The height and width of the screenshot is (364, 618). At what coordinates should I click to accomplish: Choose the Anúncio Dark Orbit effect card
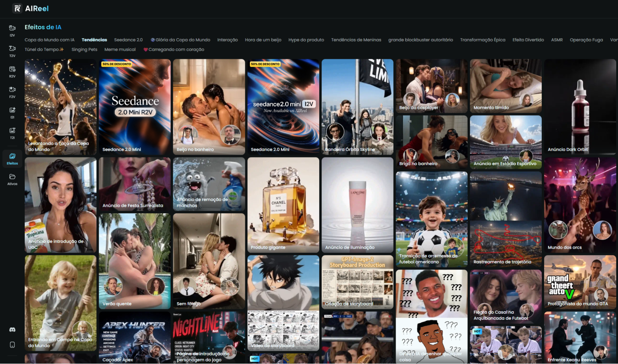point(580,107)
